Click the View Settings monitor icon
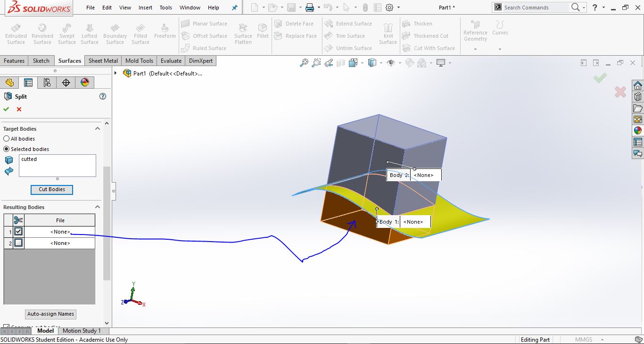Screen dimensions: 644x344 (x=441, y=63)
